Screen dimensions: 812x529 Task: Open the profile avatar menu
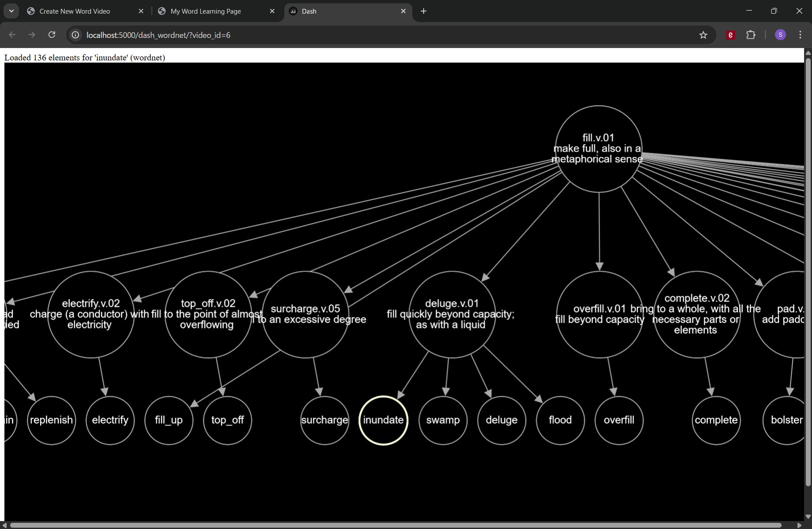point(780,35)
